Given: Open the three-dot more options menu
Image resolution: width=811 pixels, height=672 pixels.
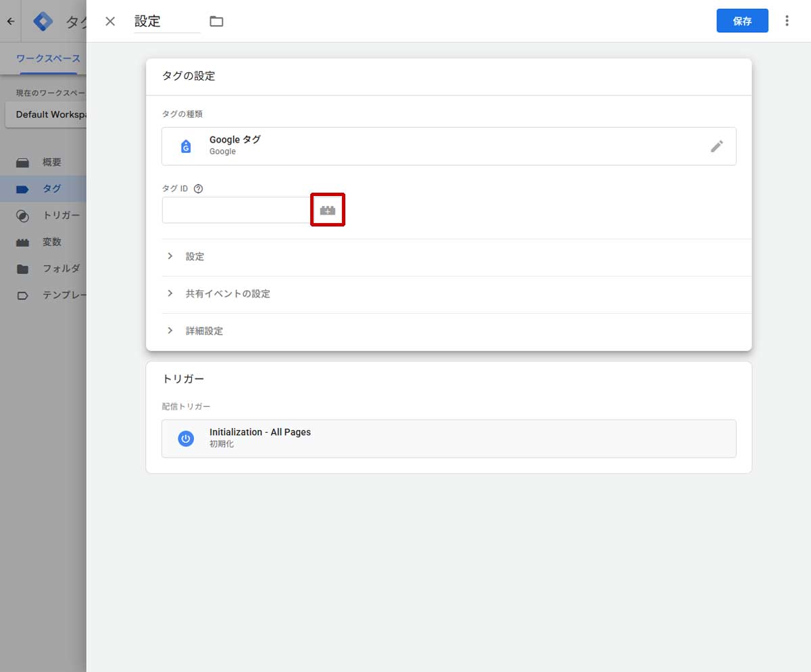Looking at the screenshot, I should click(x=787, y=21).
